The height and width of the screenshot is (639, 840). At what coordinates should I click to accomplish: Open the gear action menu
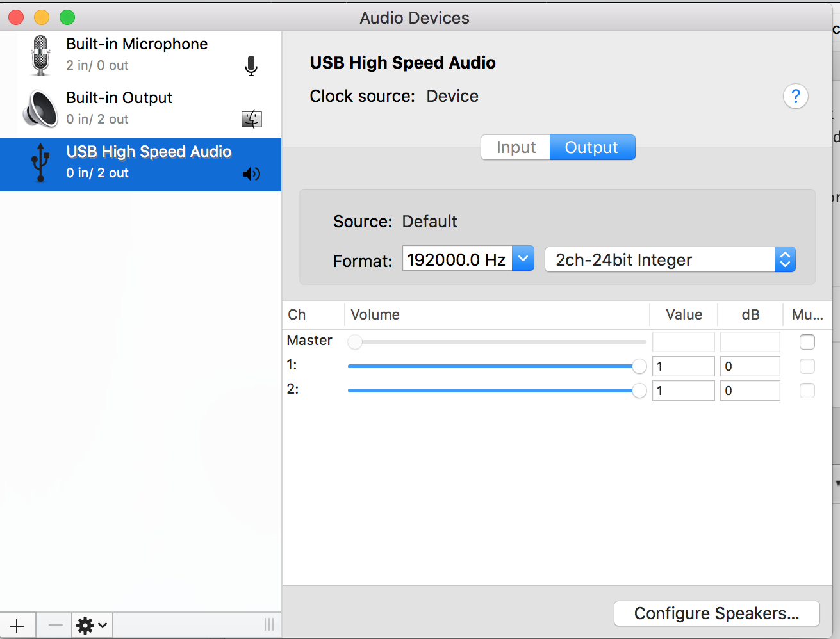pyautogui.click(x=92, y=626)
